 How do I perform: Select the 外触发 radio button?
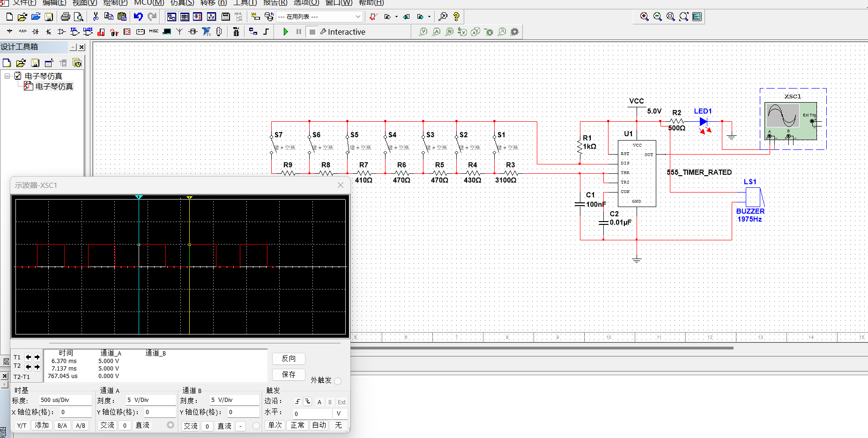(x=338, y=381)
